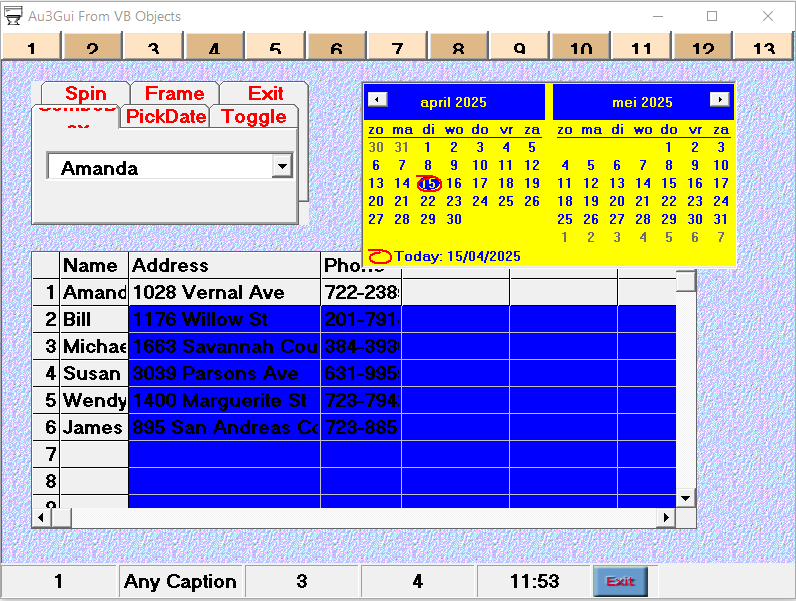Click the cell '1176 Willow St'
The height and width of the screenshot is (601, 796).
[x=224, y=319]
